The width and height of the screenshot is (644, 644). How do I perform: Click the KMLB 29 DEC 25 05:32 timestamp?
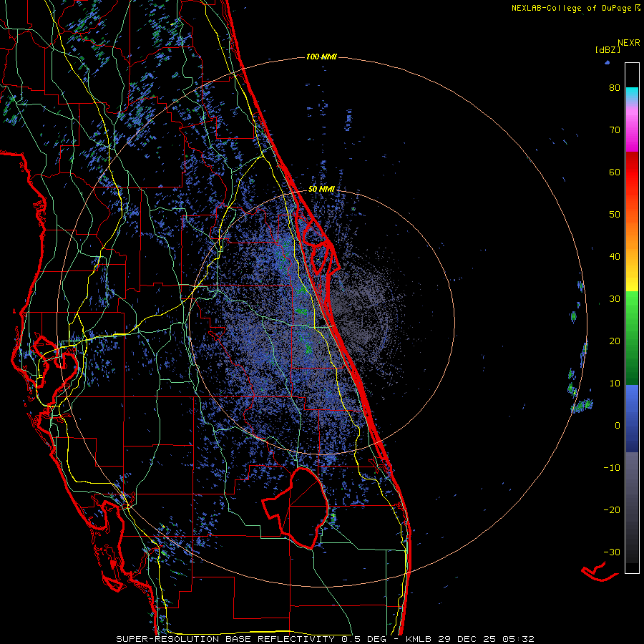click(x=470, y=639)
